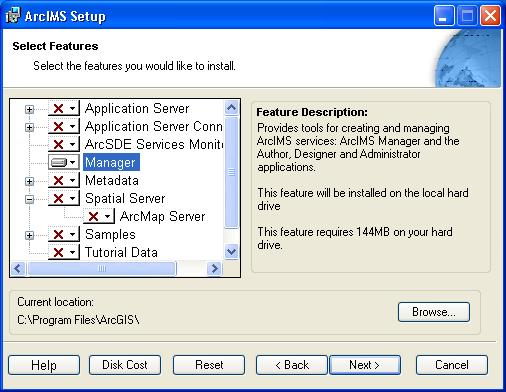The width and height of the screenshot is (506, 392).
Task: Select the ArcMap Server feature label
Action: tap(163, 216)
